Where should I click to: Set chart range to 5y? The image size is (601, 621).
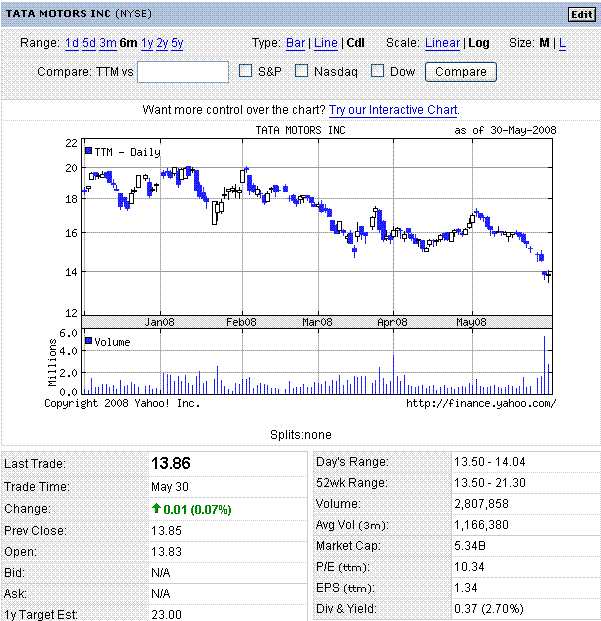coord(177,43)
